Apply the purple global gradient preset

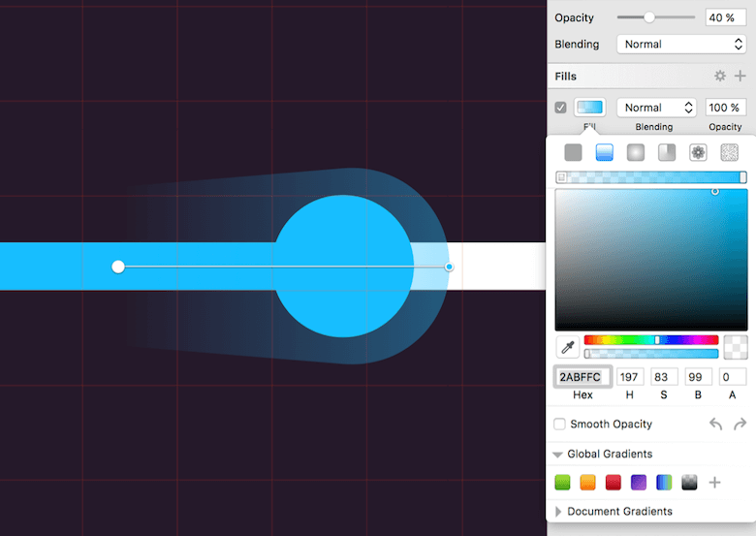[639, 483]
